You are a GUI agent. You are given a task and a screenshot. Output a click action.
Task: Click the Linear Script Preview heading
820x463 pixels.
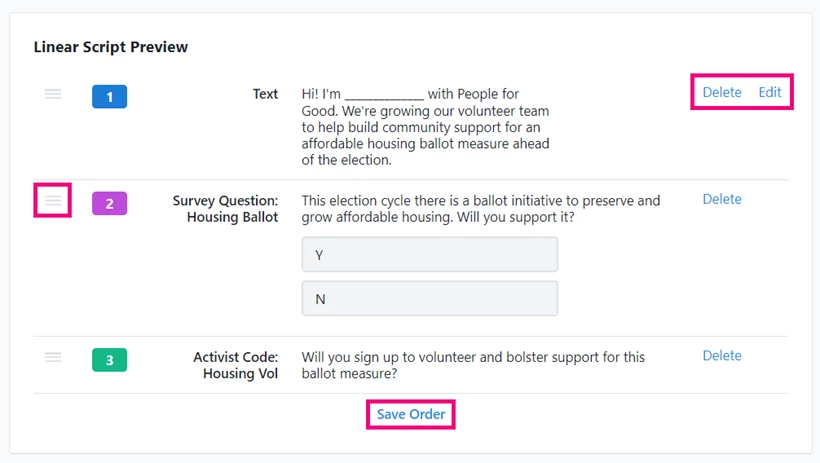coord(111,47)
